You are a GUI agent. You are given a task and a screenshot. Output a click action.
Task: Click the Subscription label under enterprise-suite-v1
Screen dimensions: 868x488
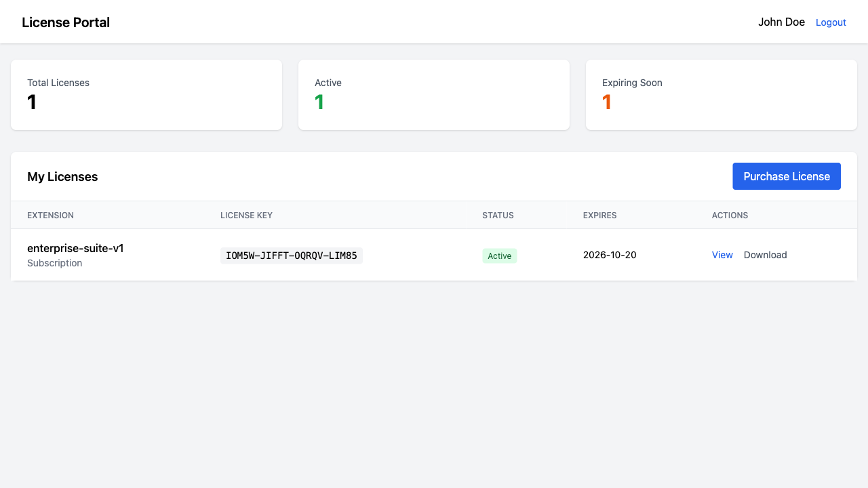coord(54,263)
